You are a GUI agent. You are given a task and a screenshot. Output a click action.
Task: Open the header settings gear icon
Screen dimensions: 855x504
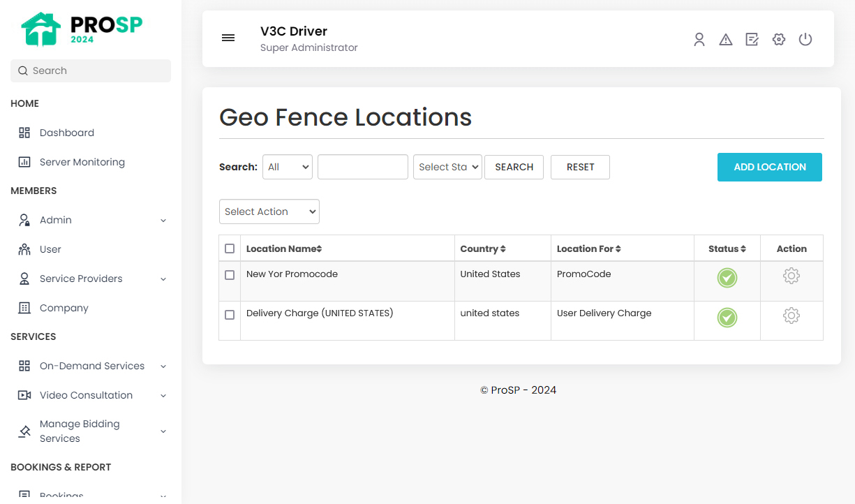click(779, 40)
